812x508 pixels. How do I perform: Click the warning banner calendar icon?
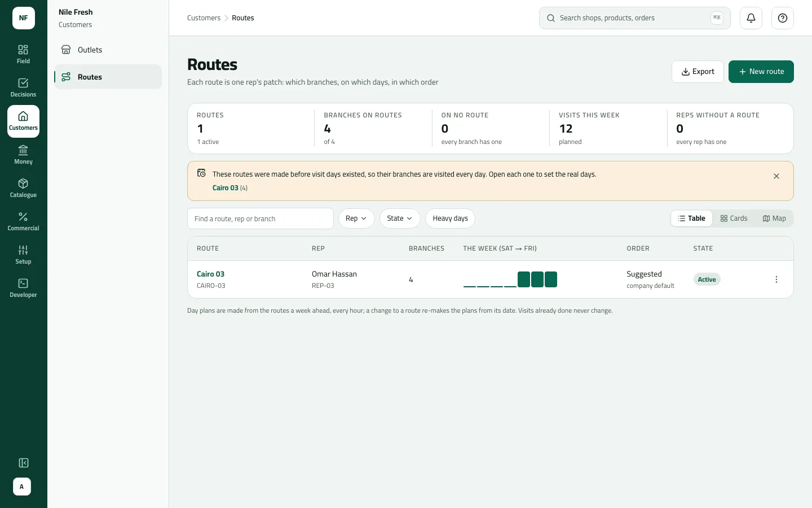point(201,173)
